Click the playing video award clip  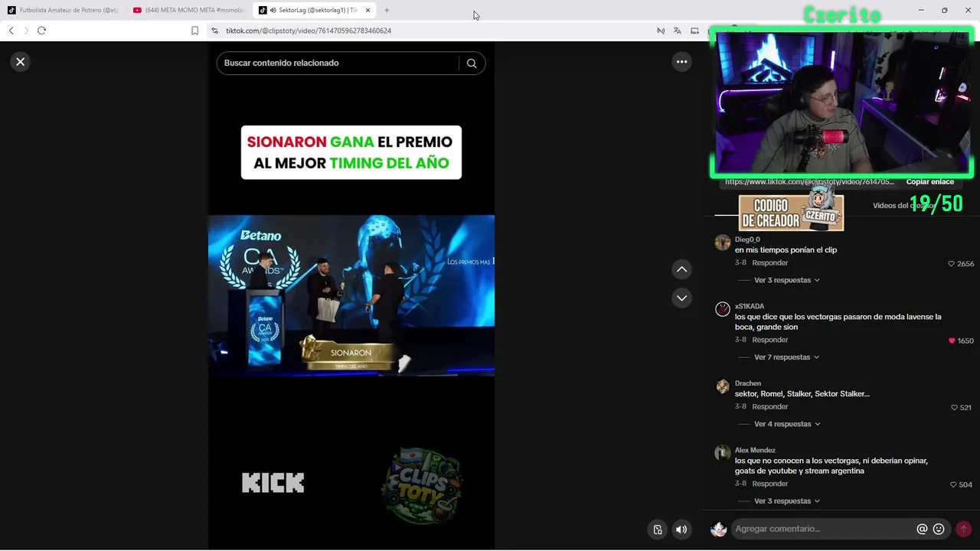pyautogui.click(x=351, y=295)
